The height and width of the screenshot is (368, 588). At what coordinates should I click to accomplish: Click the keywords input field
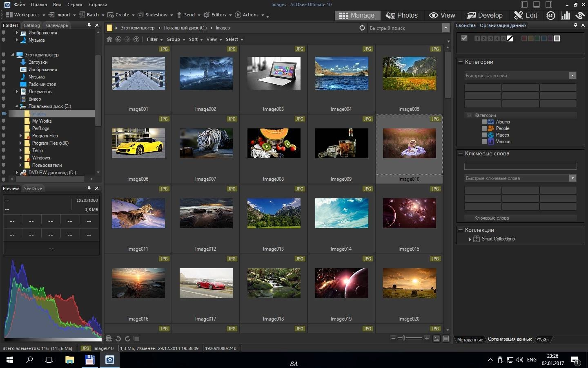click(x=520, y=166)
